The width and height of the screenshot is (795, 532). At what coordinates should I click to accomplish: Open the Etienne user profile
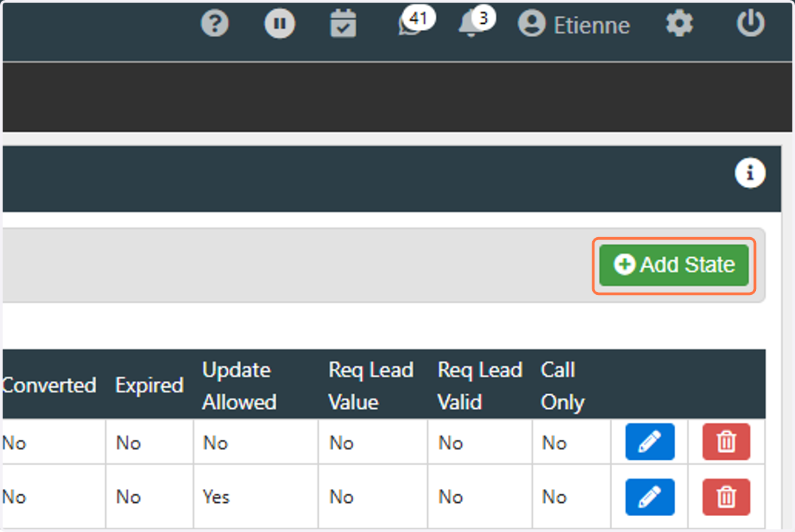(574, 25)
